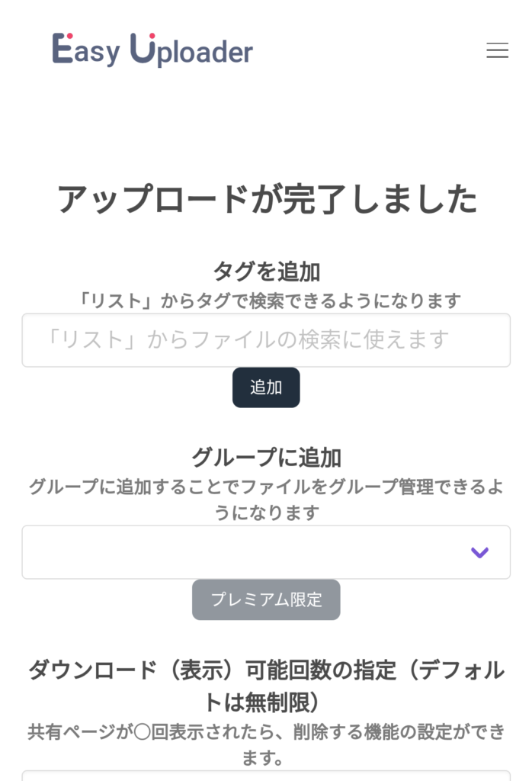
Task: Open the hamburger menu
Action: point(497,50)
